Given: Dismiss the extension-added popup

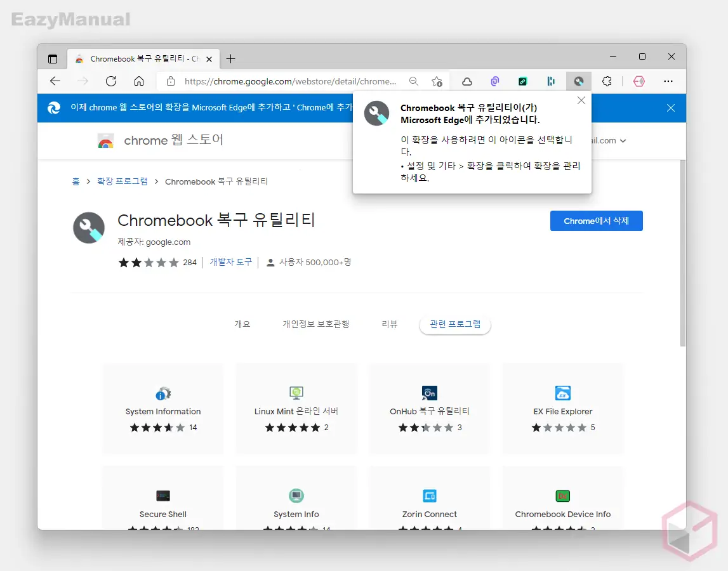Looking at the screenshot, I should 581,100.
